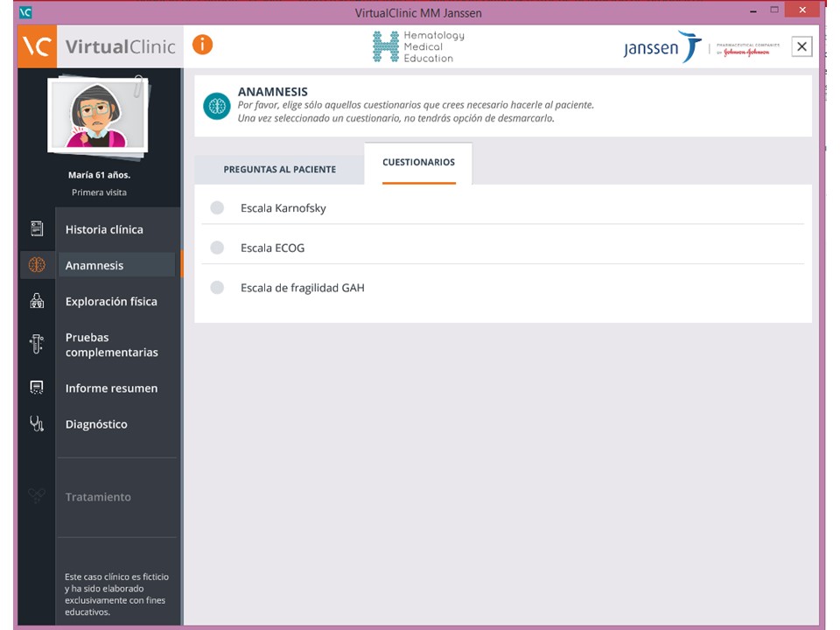
Task: Open the orange info icon
Action: click(202, 45)
